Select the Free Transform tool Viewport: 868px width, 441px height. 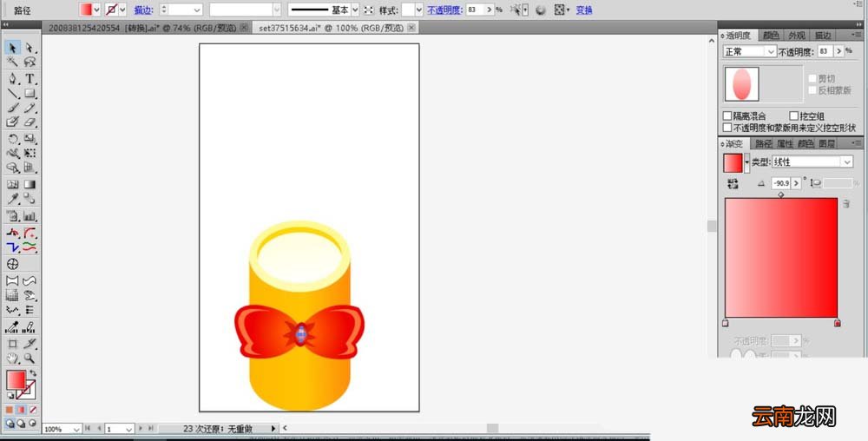[x=30, y=154]
